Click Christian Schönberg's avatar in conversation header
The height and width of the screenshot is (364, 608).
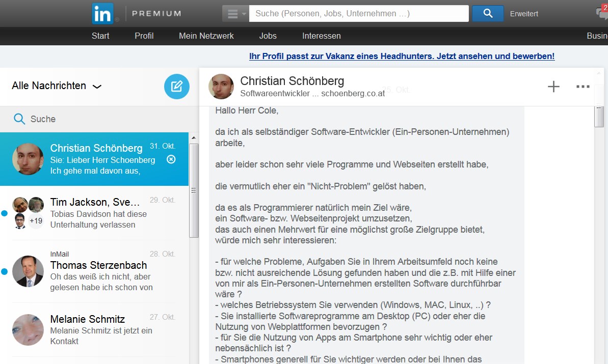click(221, 87)
